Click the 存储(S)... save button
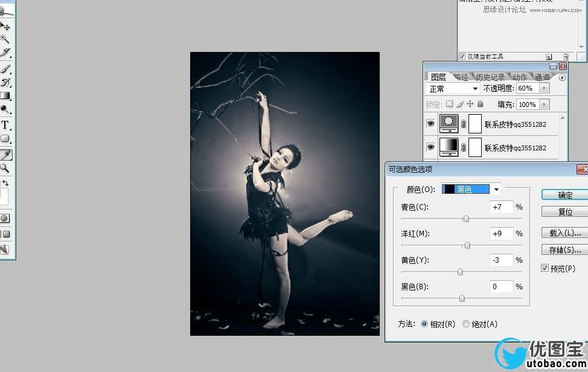 pos(564,249)
